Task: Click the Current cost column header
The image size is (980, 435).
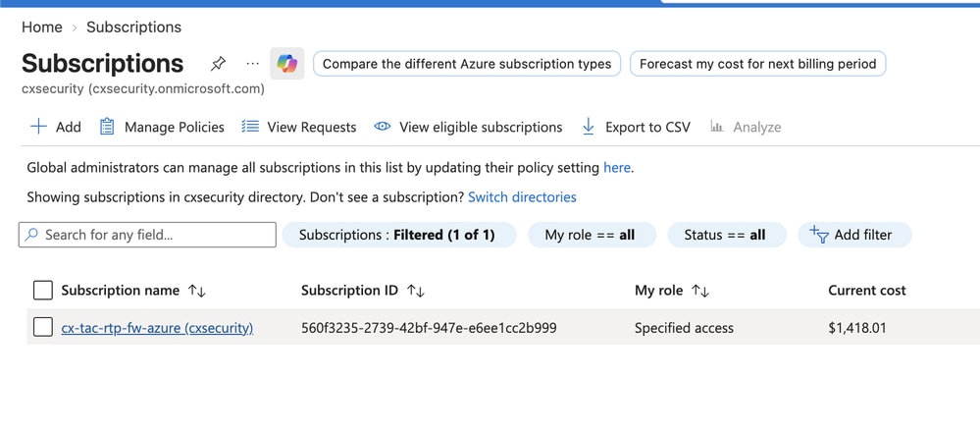Action: (x=867, y=291)
